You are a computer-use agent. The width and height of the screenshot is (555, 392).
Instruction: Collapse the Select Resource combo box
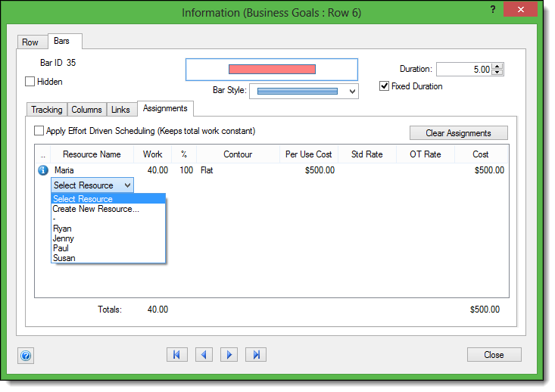point(127,185)
